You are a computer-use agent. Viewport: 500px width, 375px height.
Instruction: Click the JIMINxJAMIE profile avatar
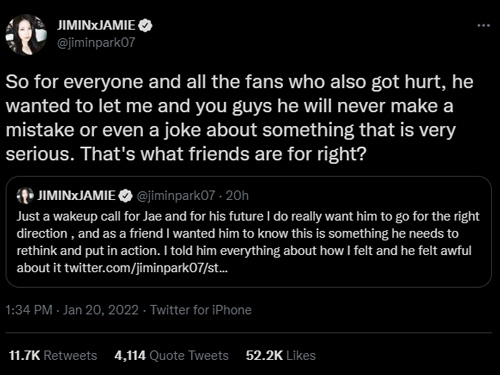click(26, 34)
